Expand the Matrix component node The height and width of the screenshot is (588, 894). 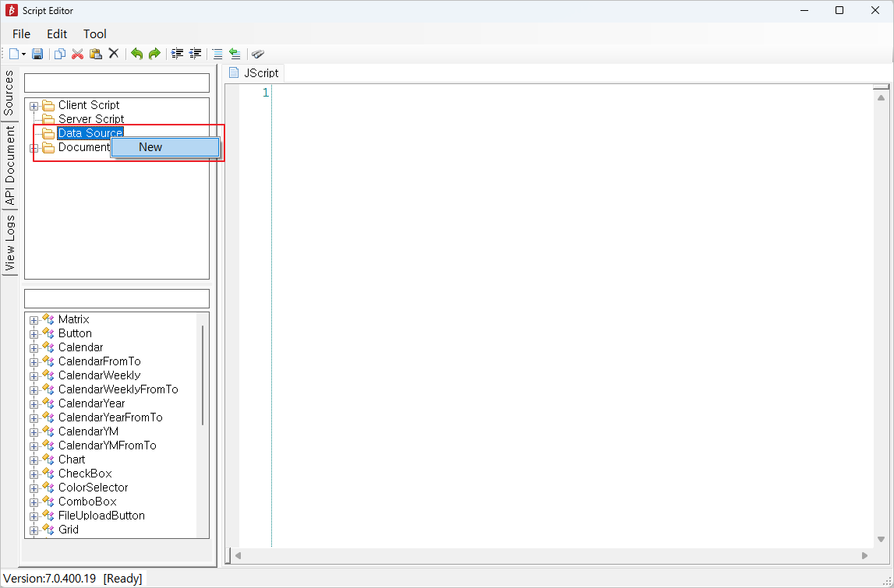(34, 320)
